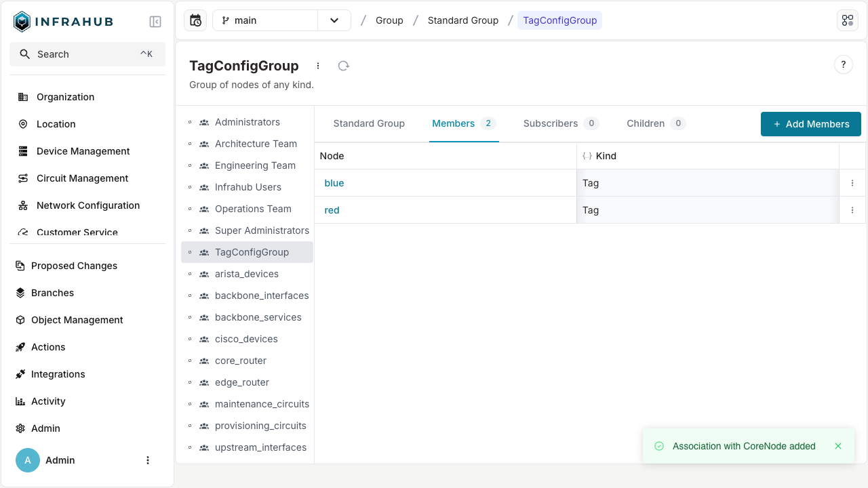The image size is (868, 488).
Task: Collapse the sidebar using the panel icon
Action: click(155, 22)
